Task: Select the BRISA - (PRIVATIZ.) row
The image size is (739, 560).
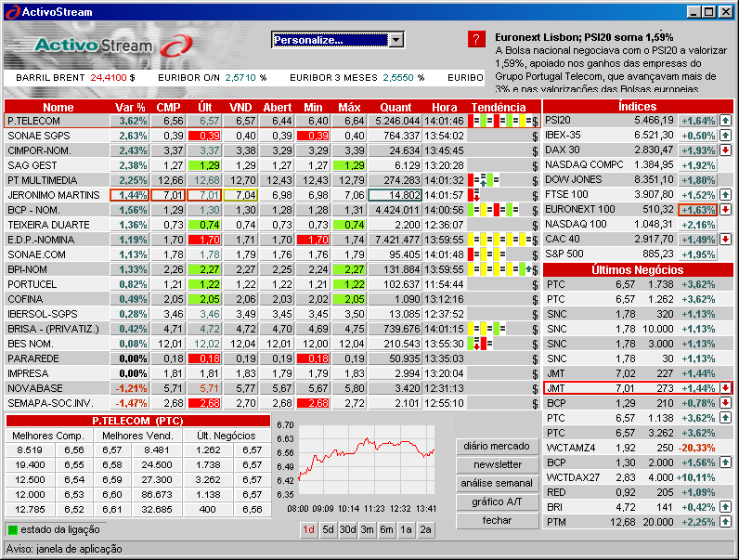Action: coord(272,329)
